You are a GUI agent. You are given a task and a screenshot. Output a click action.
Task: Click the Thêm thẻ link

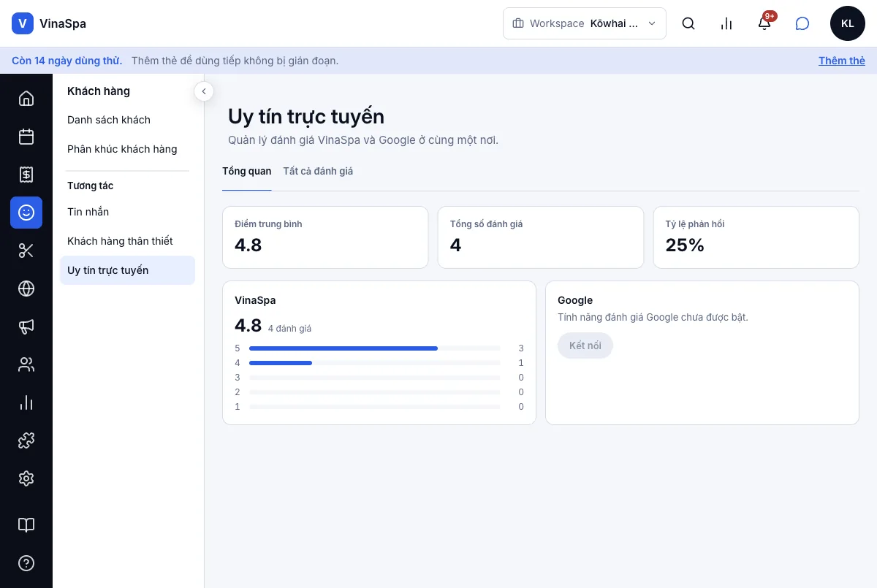(842, 61)
